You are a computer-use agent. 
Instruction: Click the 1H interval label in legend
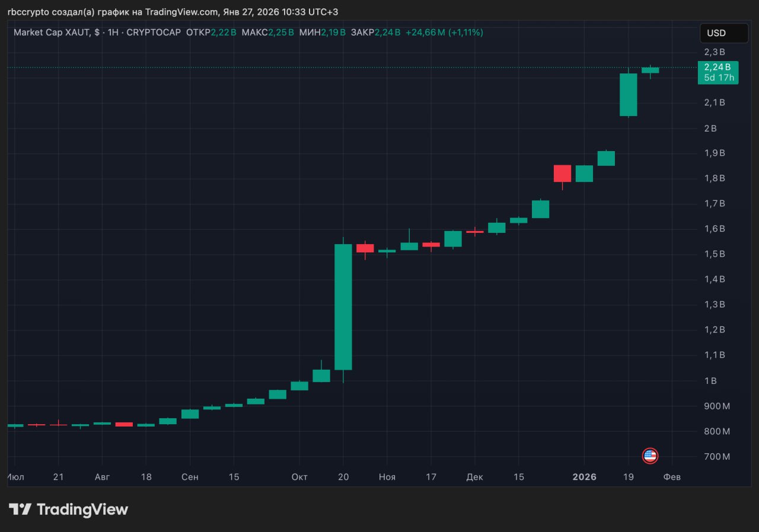point(114,33)
